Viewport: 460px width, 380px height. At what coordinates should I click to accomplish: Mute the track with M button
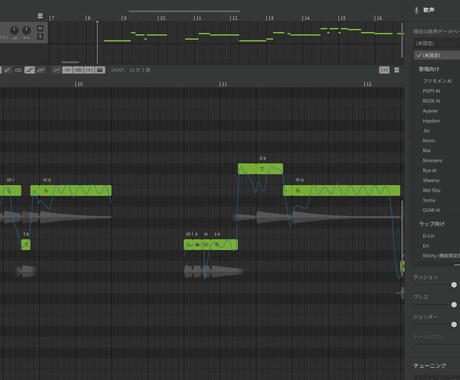tap(40, 29)
